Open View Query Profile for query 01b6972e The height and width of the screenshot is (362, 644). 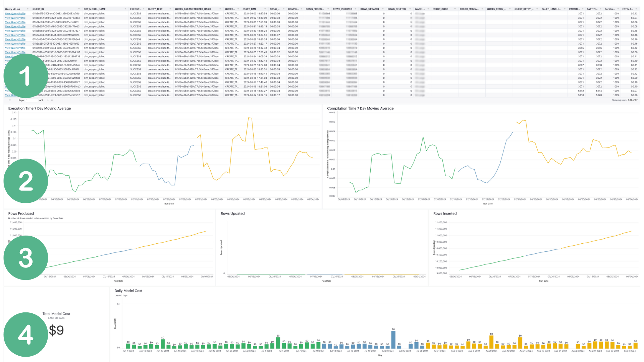pos(15,52)
